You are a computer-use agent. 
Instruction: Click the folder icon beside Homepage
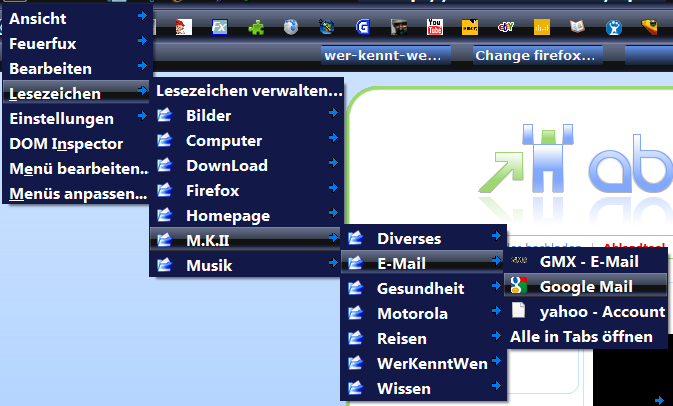[x=164, y=215]
